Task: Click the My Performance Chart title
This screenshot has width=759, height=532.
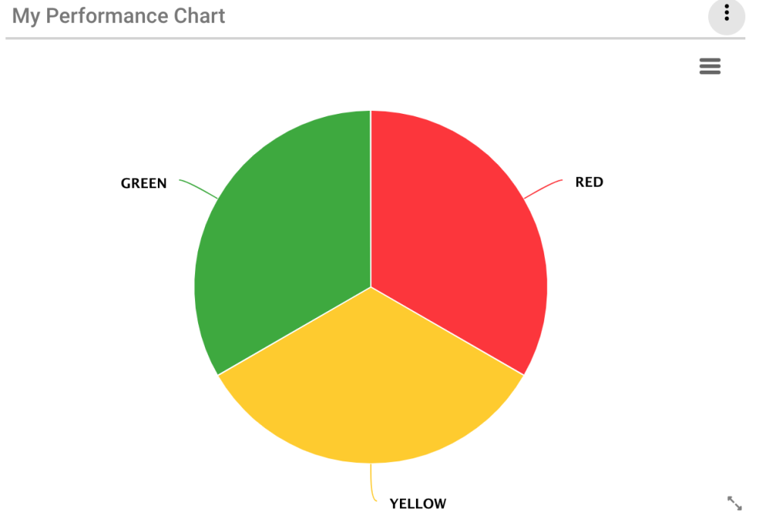Action: click(x=118, y=16)
